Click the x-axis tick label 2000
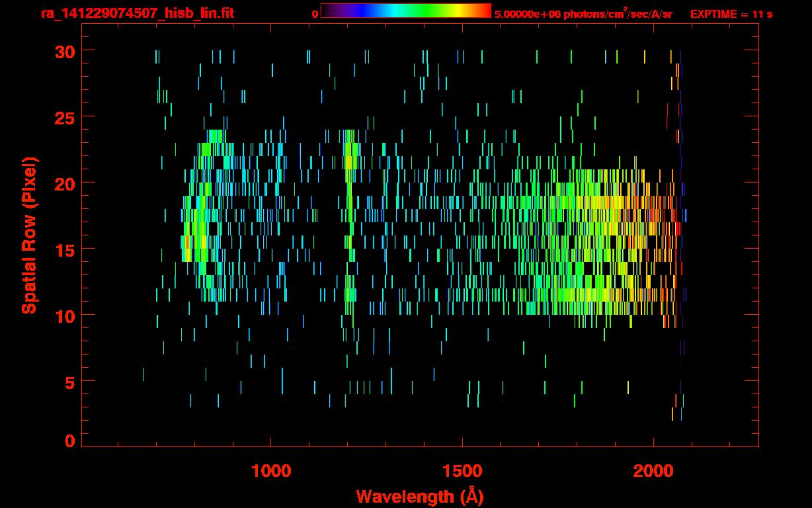This screenshot has height=508, width=812. 653,471
